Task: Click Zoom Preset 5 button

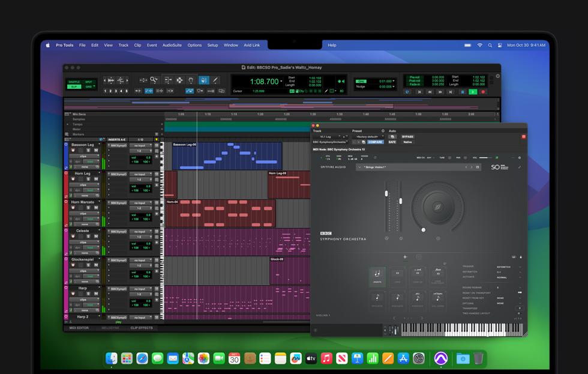Action: (127, 91)
